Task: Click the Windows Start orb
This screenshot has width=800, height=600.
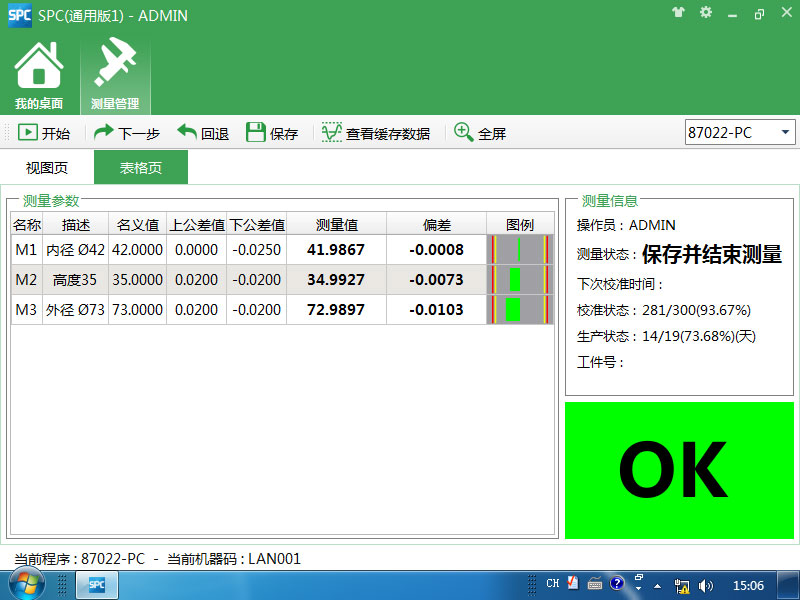Action: pyautogui.click(x=25, y=585)
